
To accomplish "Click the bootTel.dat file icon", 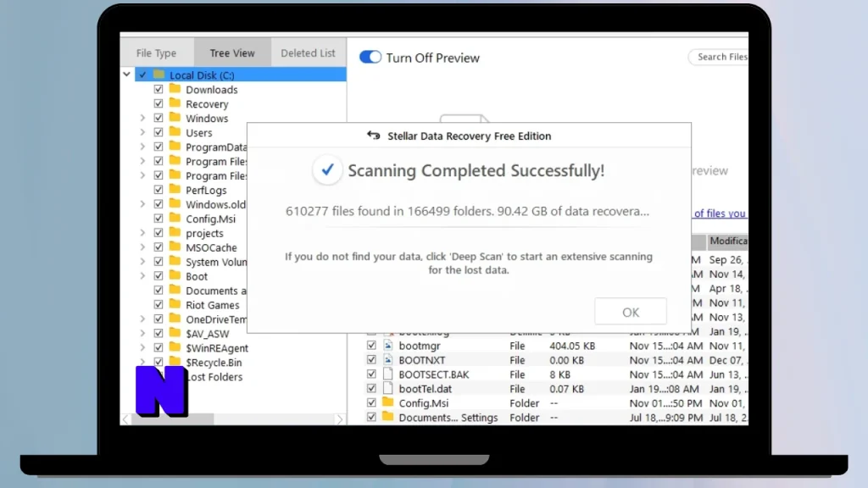I will click(388, 388).
